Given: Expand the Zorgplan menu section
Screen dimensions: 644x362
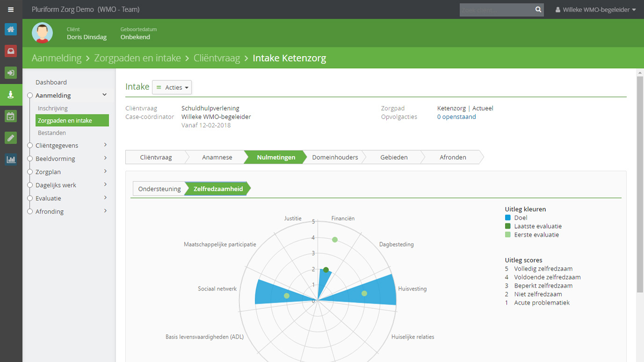Looking at the screenshot, I should coord(69,172).
